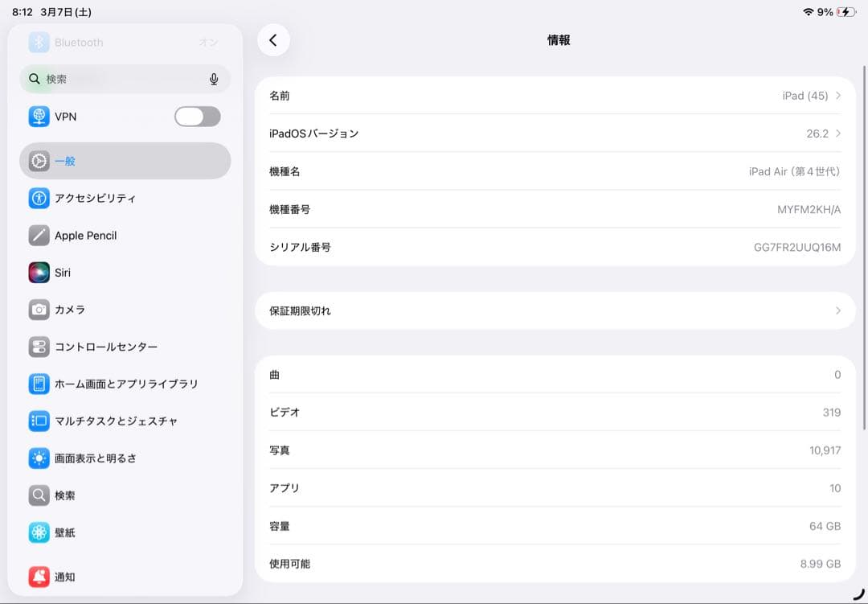Click the 9% battery percentage
Image resolution: width=868 pixels, height=604 pixels.
pos(825,11)
